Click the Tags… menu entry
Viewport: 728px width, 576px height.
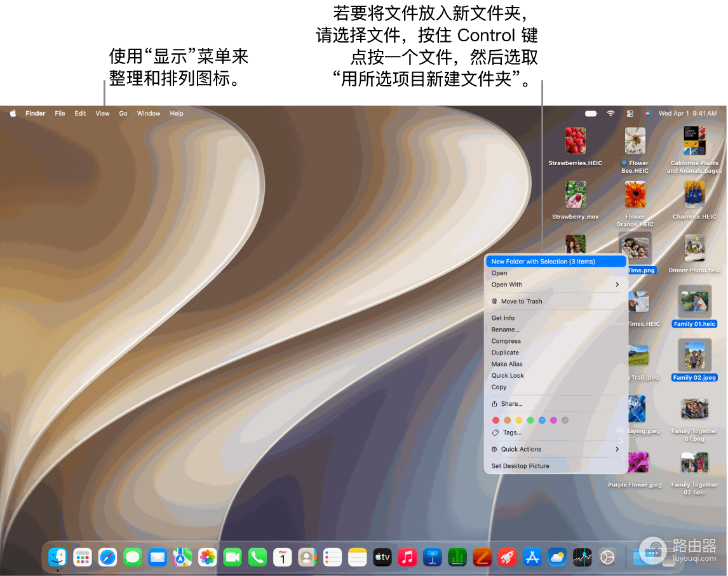coord(556,432)
